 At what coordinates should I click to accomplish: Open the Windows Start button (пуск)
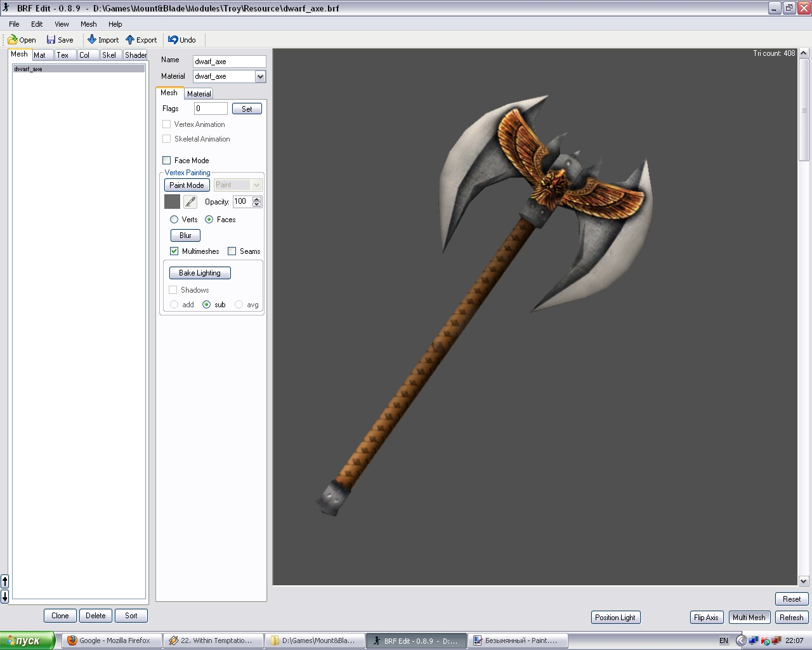point(27,640)
